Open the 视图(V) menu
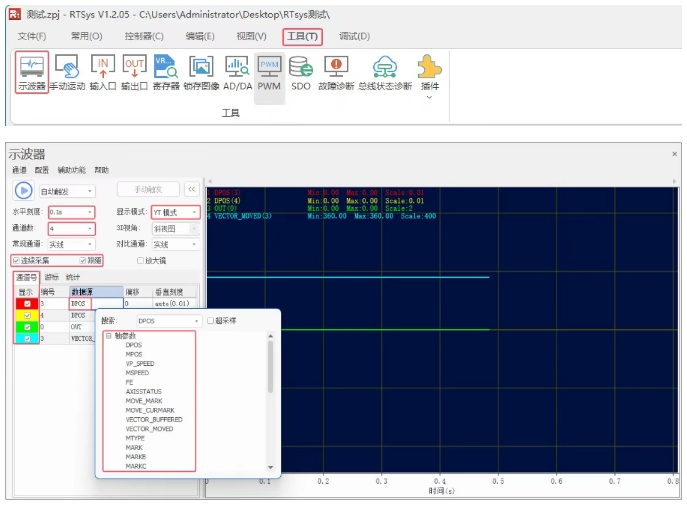Screen dimensions: 687x505 [251, 36]
